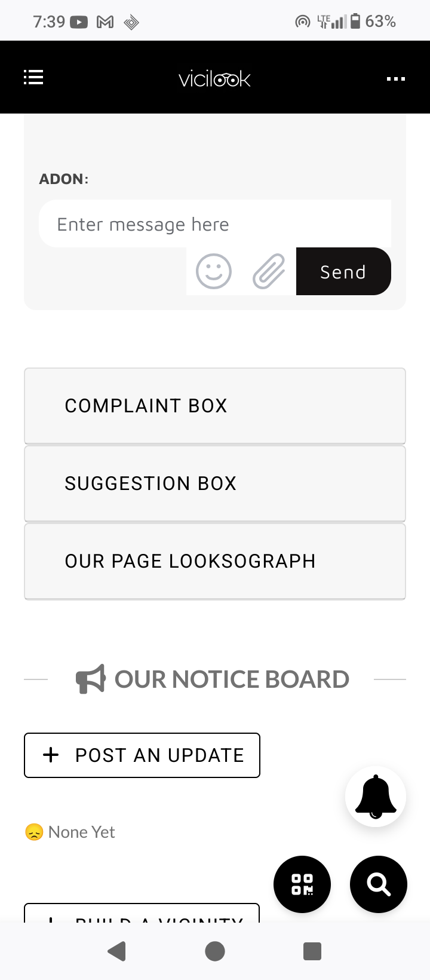
Task: Tap the vicilook logo in header
Action: [x=215, y=79]
